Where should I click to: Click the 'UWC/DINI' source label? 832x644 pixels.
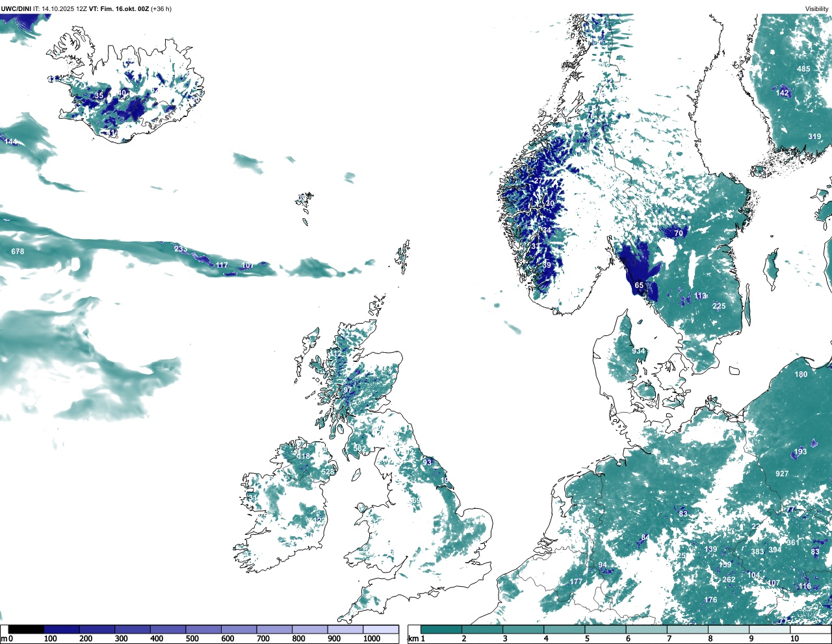coord(16,9)
